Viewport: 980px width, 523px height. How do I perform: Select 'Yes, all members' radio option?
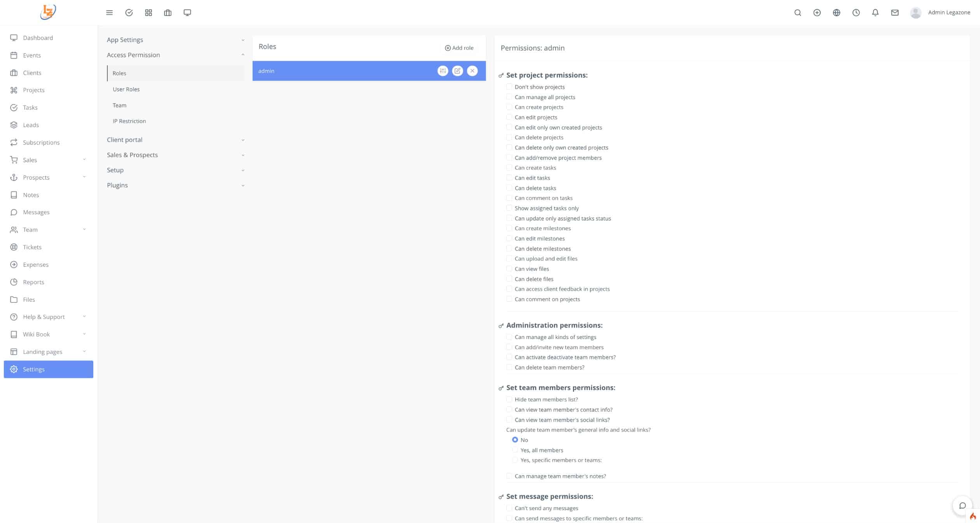pyautogui.click(x=515, y=450)
